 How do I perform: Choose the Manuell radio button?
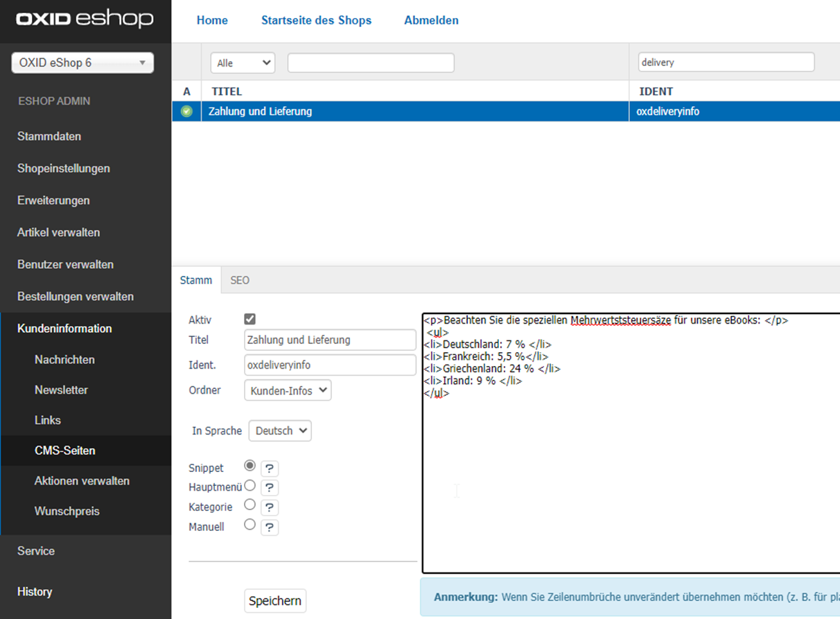(x=250, y=525)
